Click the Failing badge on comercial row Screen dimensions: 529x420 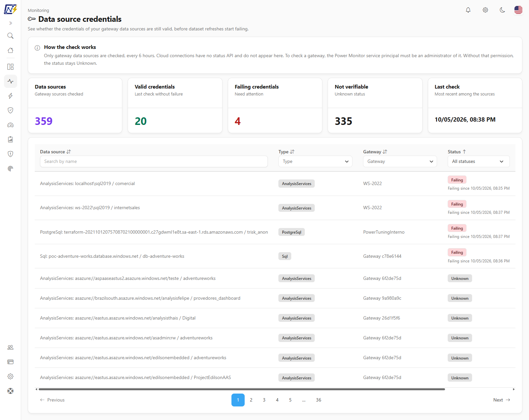pos(457,180)
